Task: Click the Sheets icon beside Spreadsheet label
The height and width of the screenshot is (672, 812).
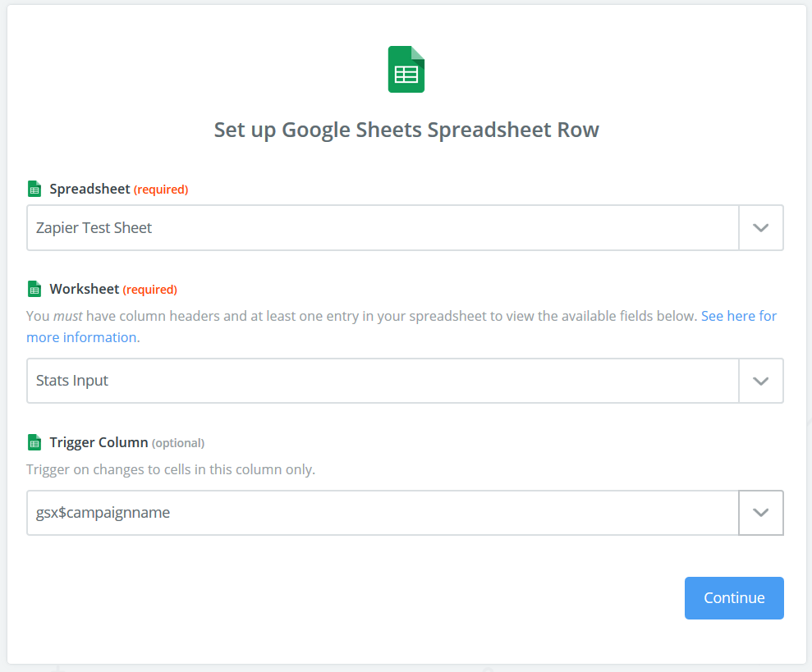Action: coord(34,190)
